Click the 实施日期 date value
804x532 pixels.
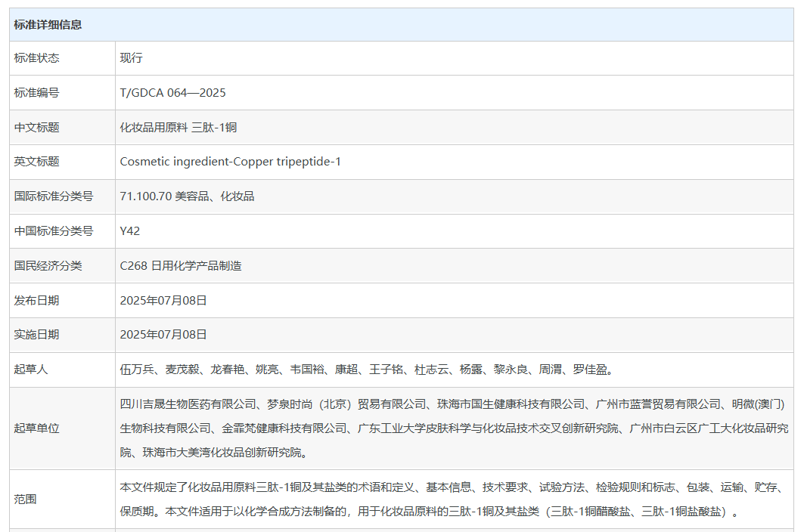163,335
